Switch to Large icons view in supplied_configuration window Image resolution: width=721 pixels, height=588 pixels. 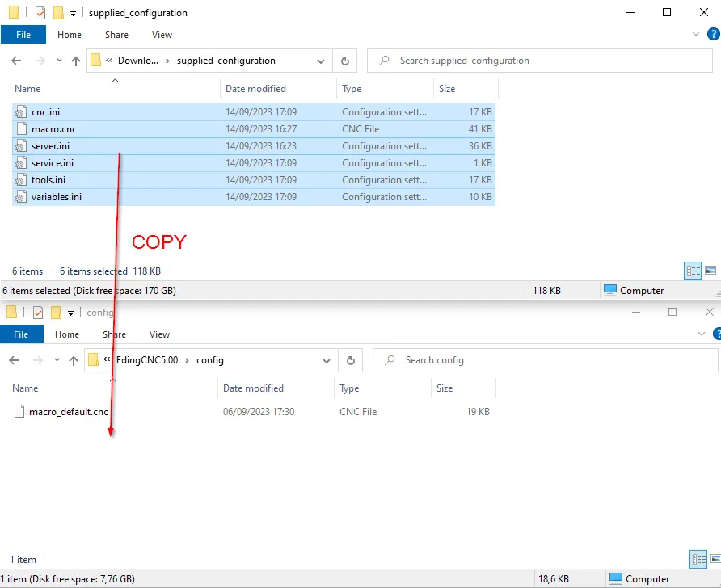pos(710,270)
